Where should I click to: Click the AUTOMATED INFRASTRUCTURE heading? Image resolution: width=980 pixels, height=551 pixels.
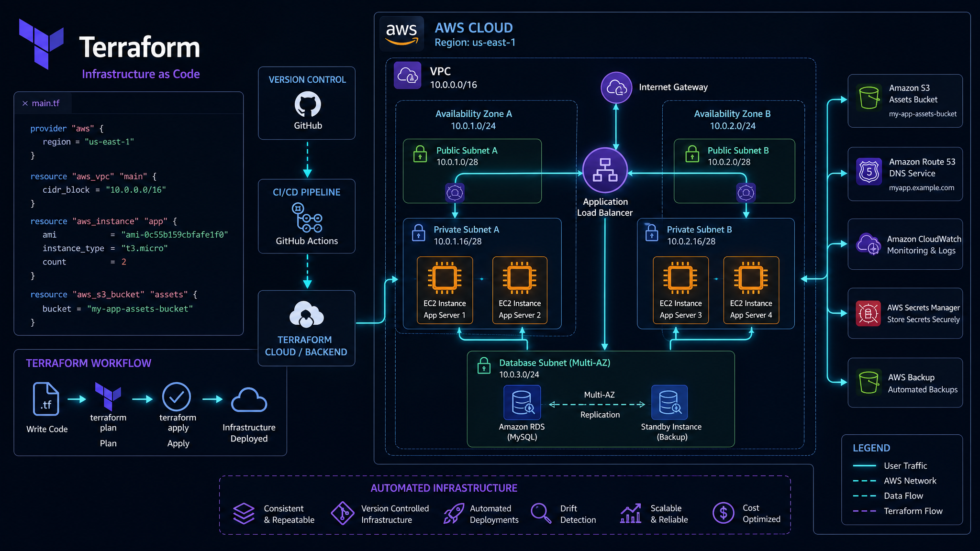[x=444, y=488]
